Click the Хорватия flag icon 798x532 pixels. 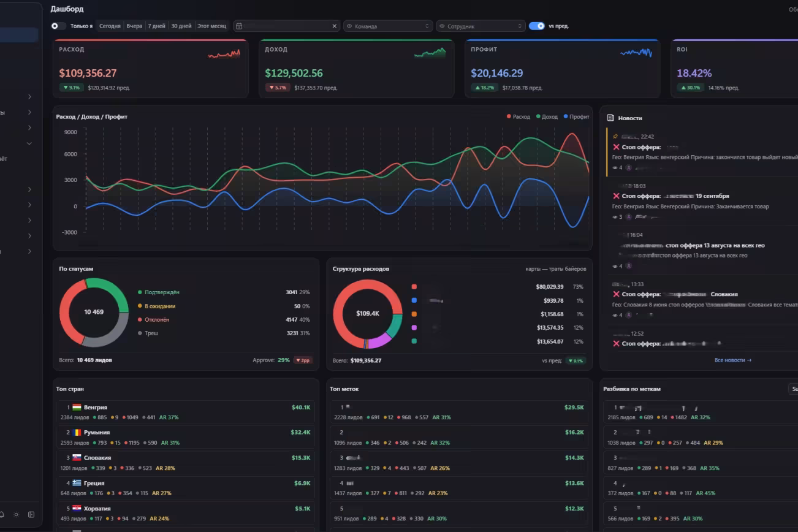tap(77, 508)
